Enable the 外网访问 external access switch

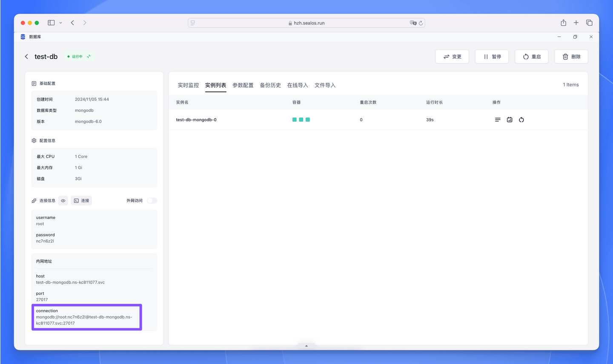click(152, 200)
